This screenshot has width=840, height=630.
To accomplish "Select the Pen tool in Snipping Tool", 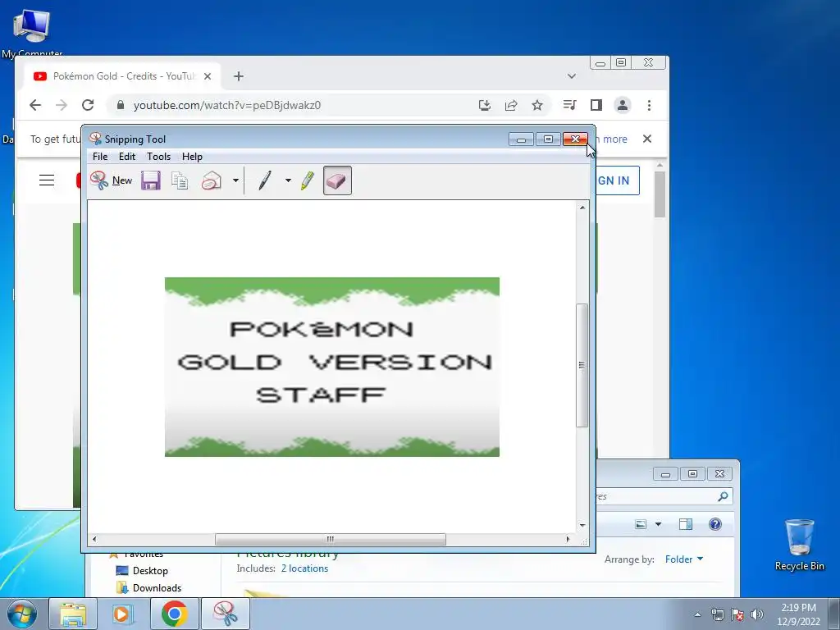I will pyautogui.click(x=265, y=180).
